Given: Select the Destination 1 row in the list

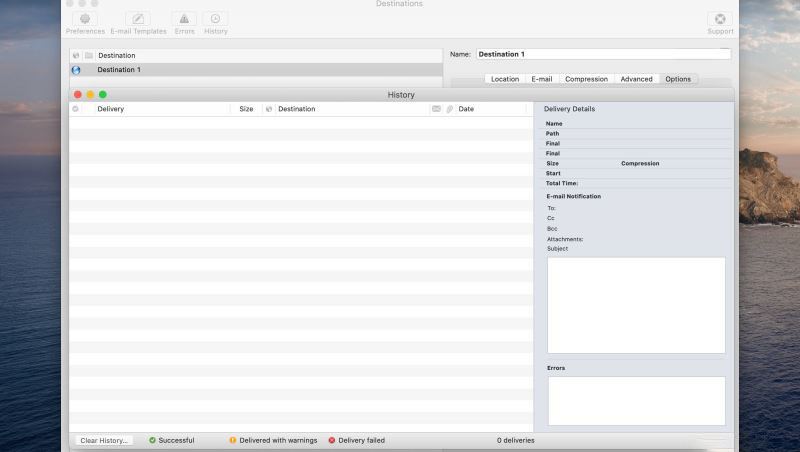Looking at the screenshot, I should pos(256,70).
